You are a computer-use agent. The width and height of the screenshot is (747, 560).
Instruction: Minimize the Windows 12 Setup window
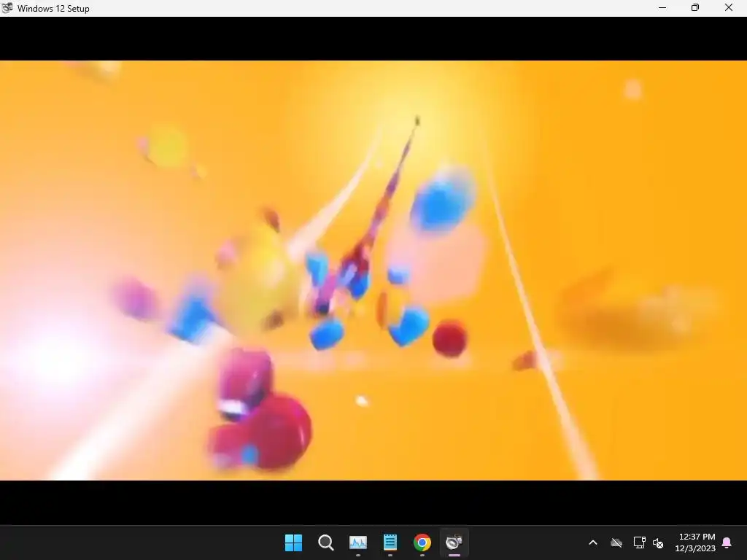pyautogui.click(x=662, y=7)
